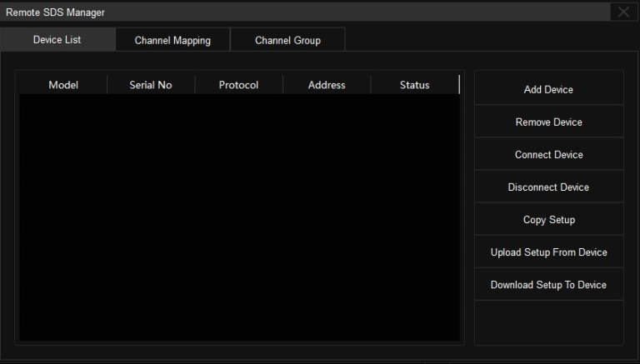
Task: Switch to the Device List tab
Action: click(57, 40)
